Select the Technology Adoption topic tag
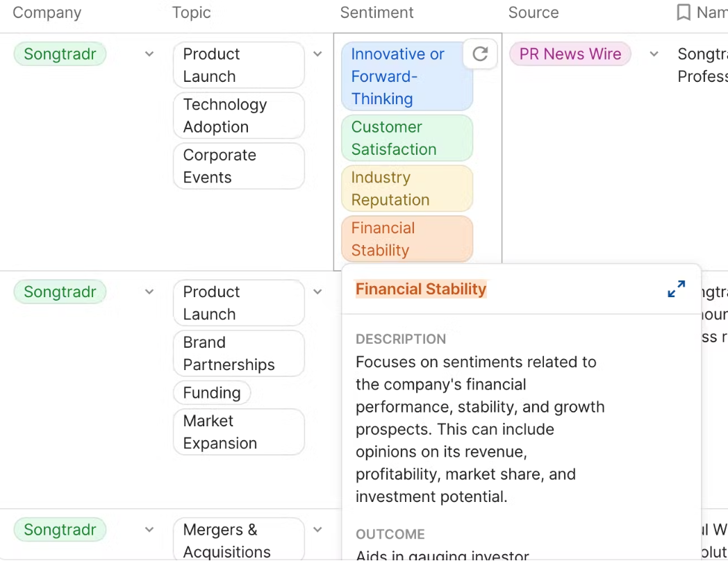728x561 pixels. coord(238,116)
